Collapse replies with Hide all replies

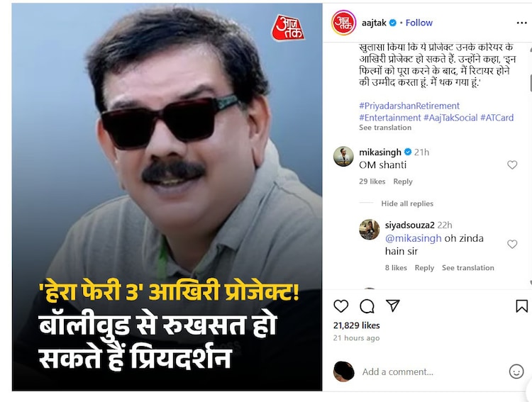click(407, 203)
